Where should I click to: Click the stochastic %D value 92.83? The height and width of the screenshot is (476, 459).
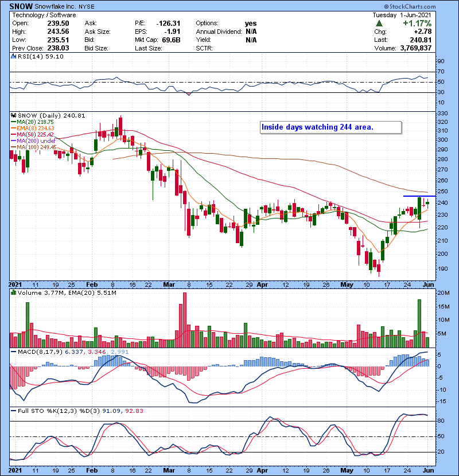point(134,411)
